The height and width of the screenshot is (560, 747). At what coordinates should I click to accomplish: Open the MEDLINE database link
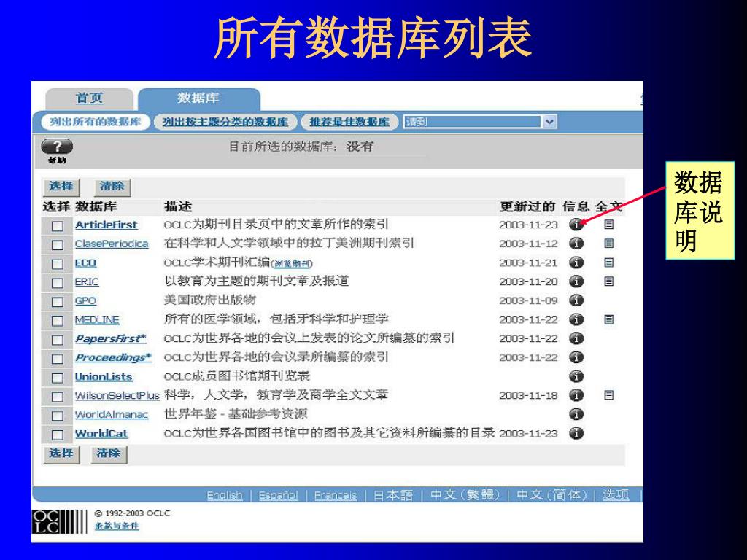pyautogui.click(x=97, y=320)
